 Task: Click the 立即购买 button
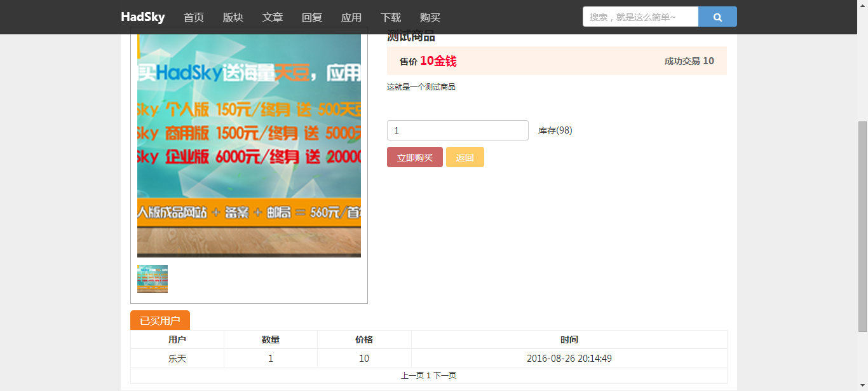click(x=415, y=157)
